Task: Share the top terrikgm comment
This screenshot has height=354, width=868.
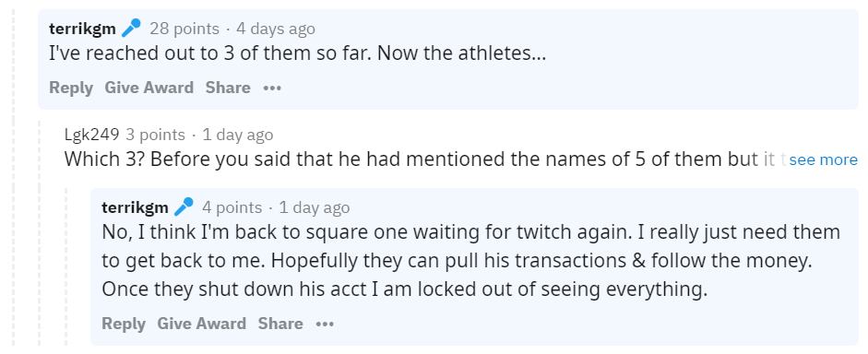Action: coord(228,88)
